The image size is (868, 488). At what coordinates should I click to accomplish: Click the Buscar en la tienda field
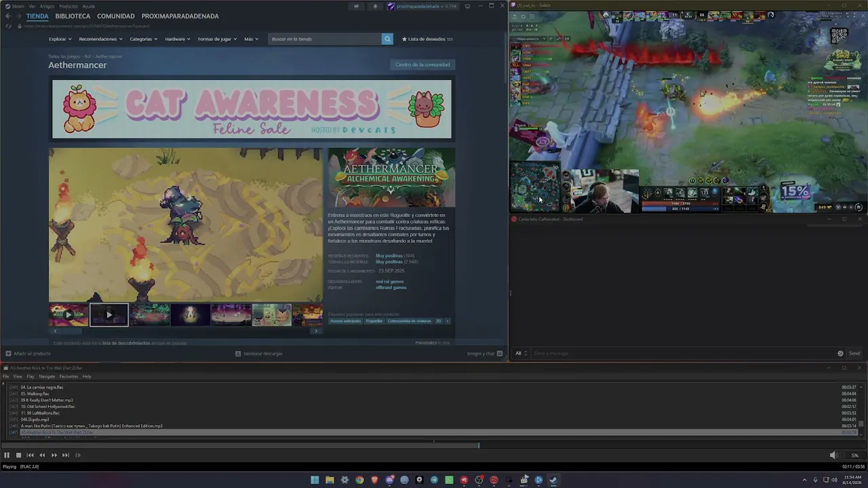coord(325,39)
